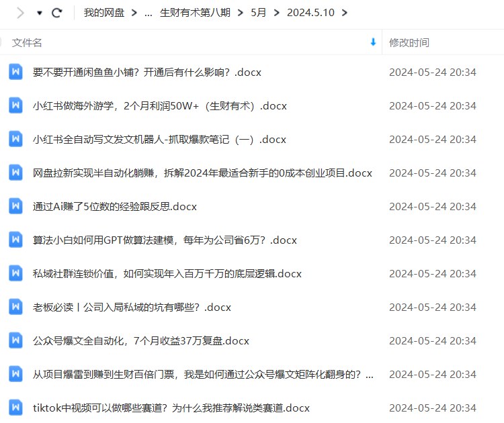Expand the chevron after 2024.5.10 breadcrumb
504x423 pixels.
pos(345,13)
